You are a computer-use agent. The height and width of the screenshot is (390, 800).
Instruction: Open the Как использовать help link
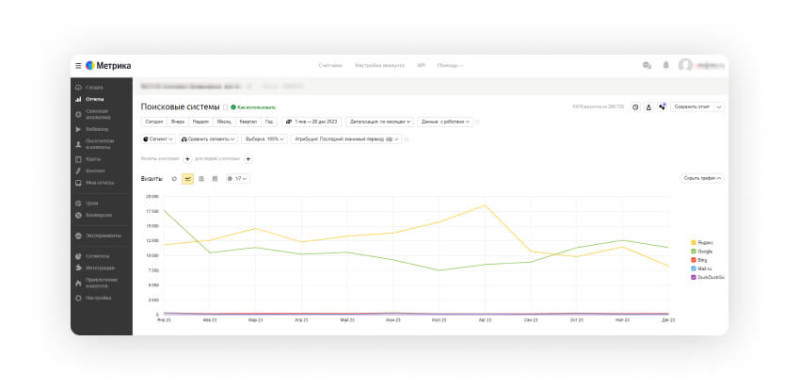tap(253, 107)
